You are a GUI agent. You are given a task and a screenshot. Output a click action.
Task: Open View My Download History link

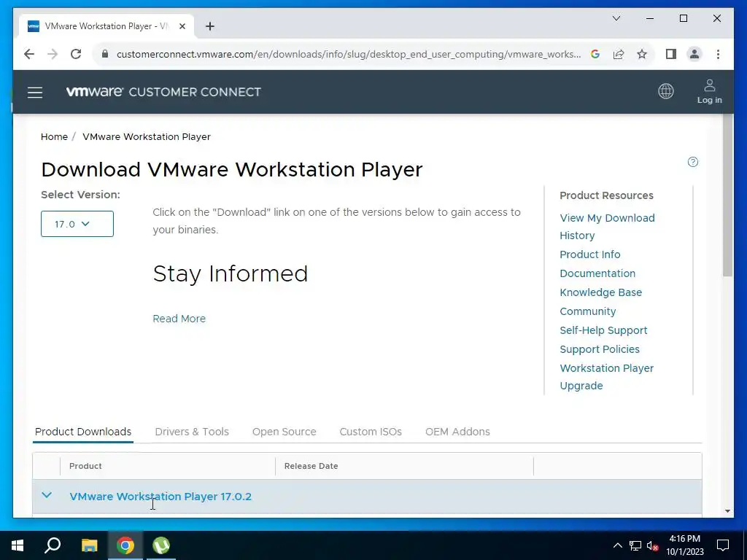click(x=607, y=227)
